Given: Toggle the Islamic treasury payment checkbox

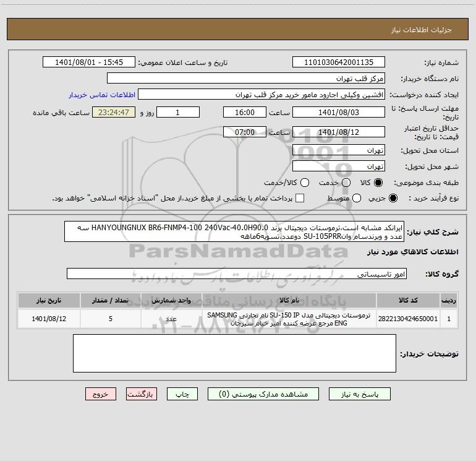Looking at the screenshot, I should click(x=300, y=198).
